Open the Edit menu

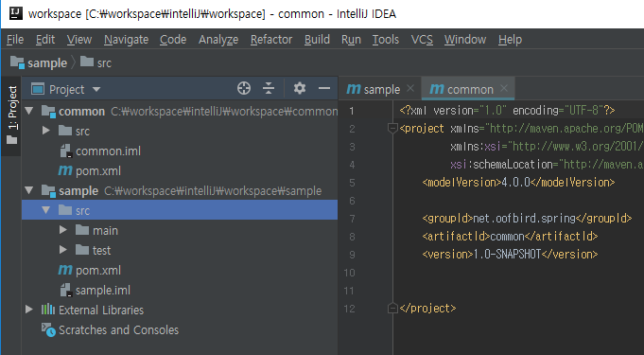pyautogui.click(x=45, y=40)
